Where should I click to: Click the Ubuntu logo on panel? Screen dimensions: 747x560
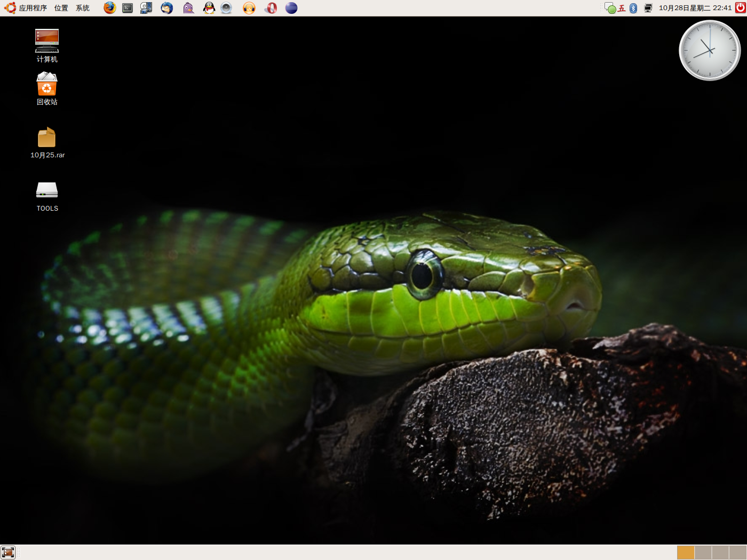point(10,8)
